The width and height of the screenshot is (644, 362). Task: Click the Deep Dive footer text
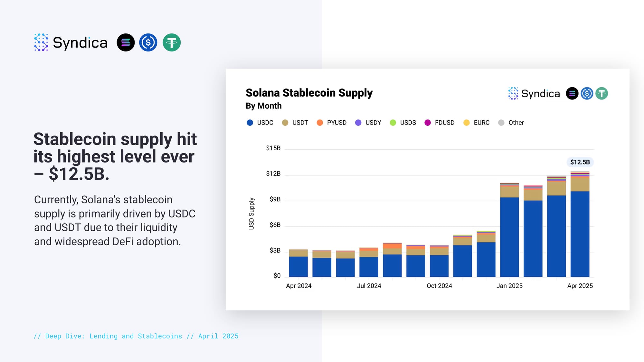click(x=136, y=336)
